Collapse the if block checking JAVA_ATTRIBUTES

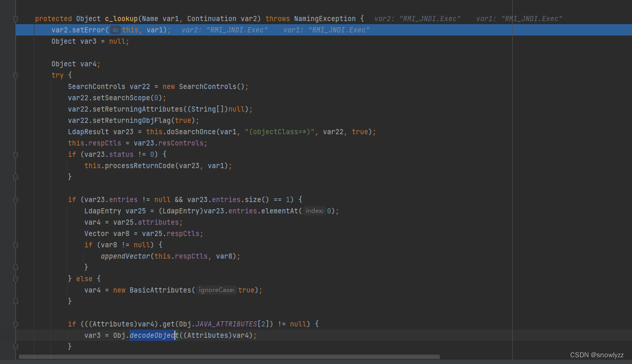tap(15, 323)
